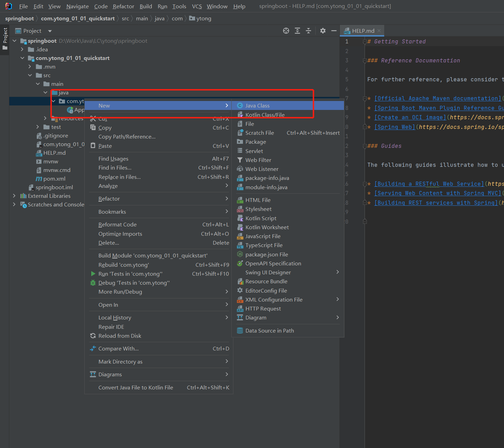Screen dimensions: 504x448
Task: Select Web Filter item
Action: coord(288,160)
